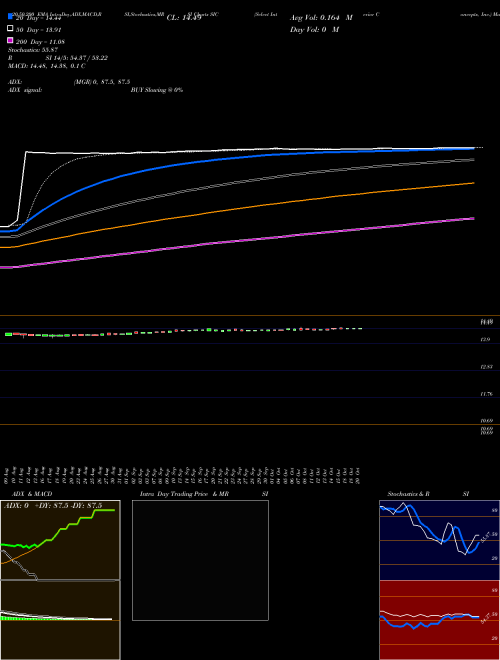The height and width of the screenshot is (660, 500).
Task: Click the 'BUY Slowing @ 0%' ADX signal text
Action: click(x=157, y=90)
